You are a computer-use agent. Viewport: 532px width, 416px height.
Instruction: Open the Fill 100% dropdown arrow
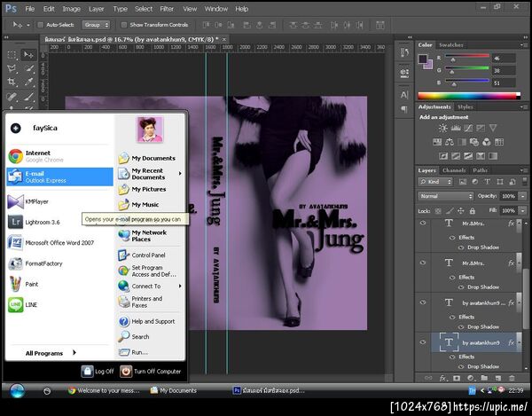click(523, 211)
